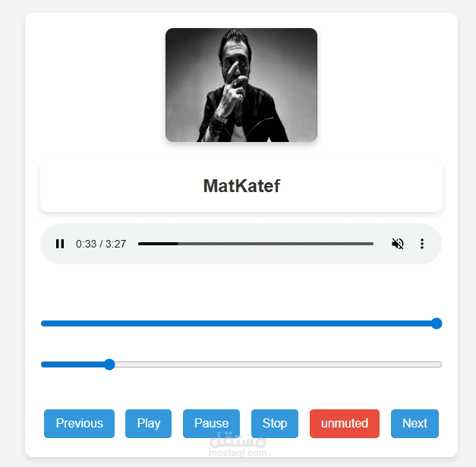Go to the Previous track
This screenshot has height=467, width=476.
pos(79,424)
